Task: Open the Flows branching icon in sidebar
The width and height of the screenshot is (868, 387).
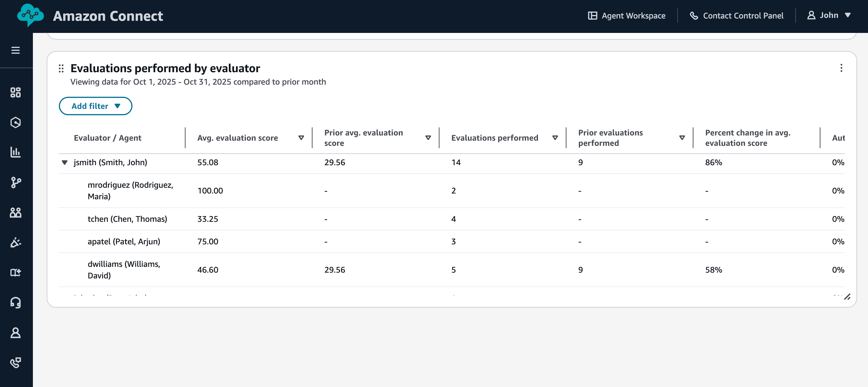Action: point(15,182)
